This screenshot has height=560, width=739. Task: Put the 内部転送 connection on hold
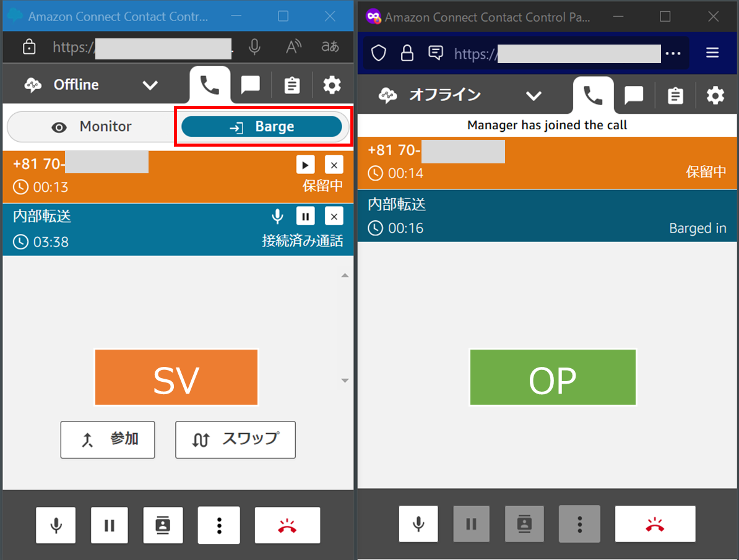point(305,217)
